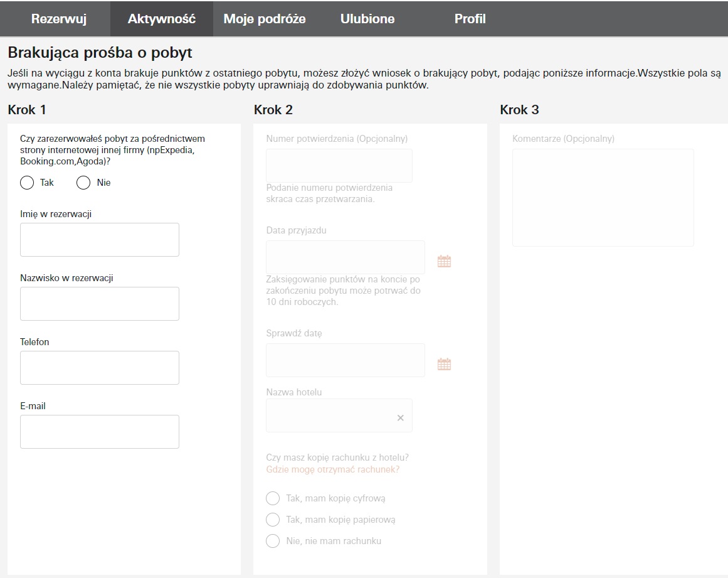Image resolution: width=728 pixels, height=578 pixels.
Task: Click the Imię w rezerwacji field
Action: tap(99, 240)
